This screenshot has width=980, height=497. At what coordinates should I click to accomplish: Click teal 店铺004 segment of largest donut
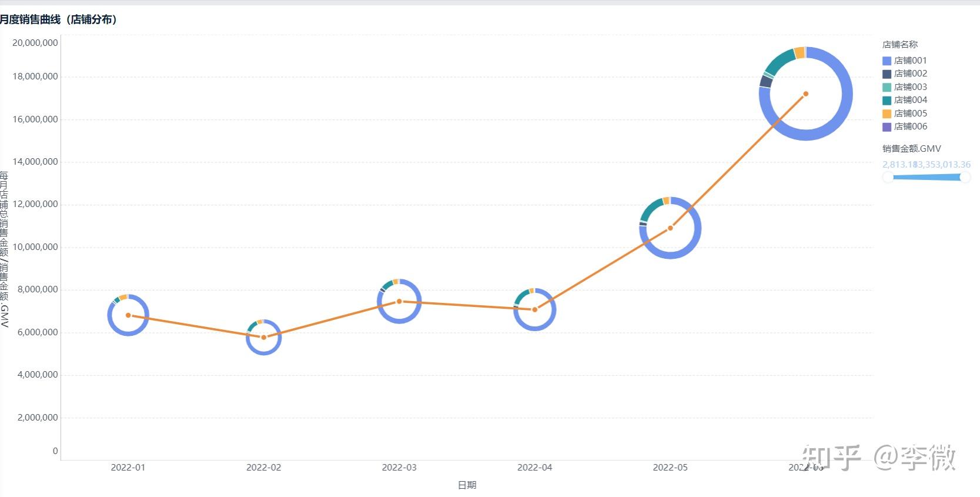point(781,62)
